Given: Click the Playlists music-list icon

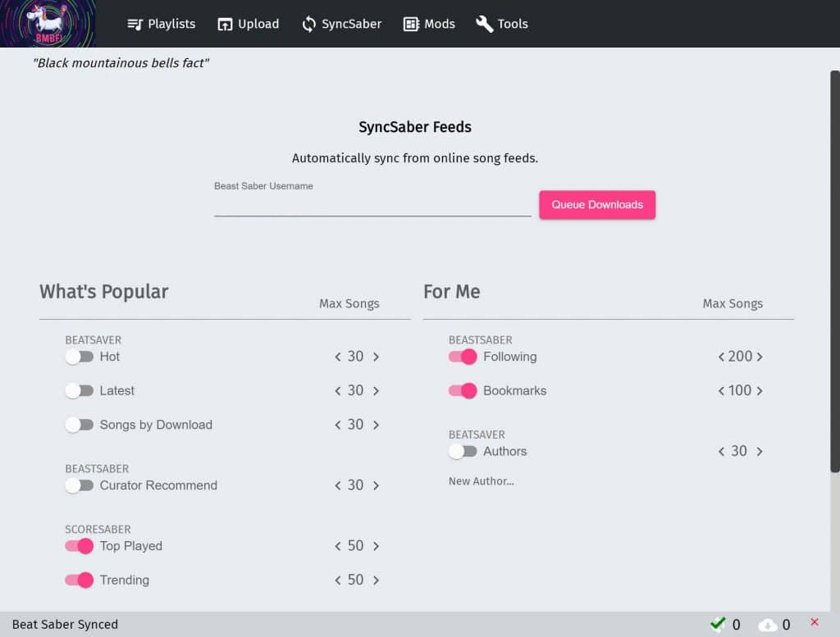Looking at the screenshot, I should pos(135,24).
